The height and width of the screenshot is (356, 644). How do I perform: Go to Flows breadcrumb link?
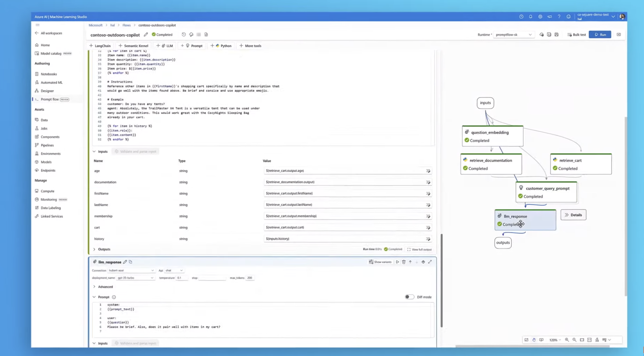pos(126,25)
